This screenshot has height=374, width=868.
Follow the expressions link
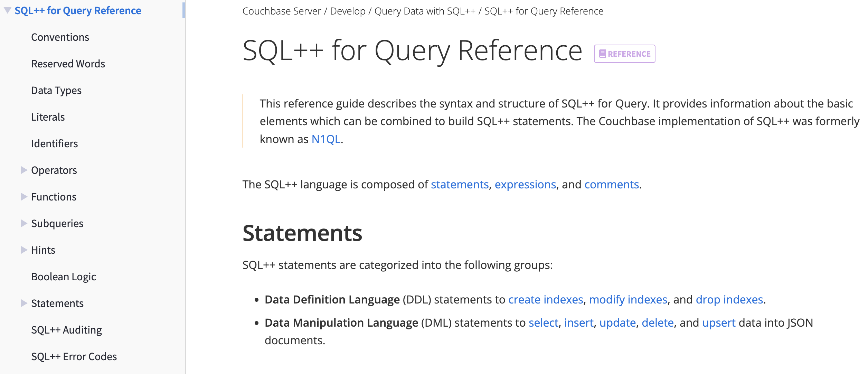526,185
